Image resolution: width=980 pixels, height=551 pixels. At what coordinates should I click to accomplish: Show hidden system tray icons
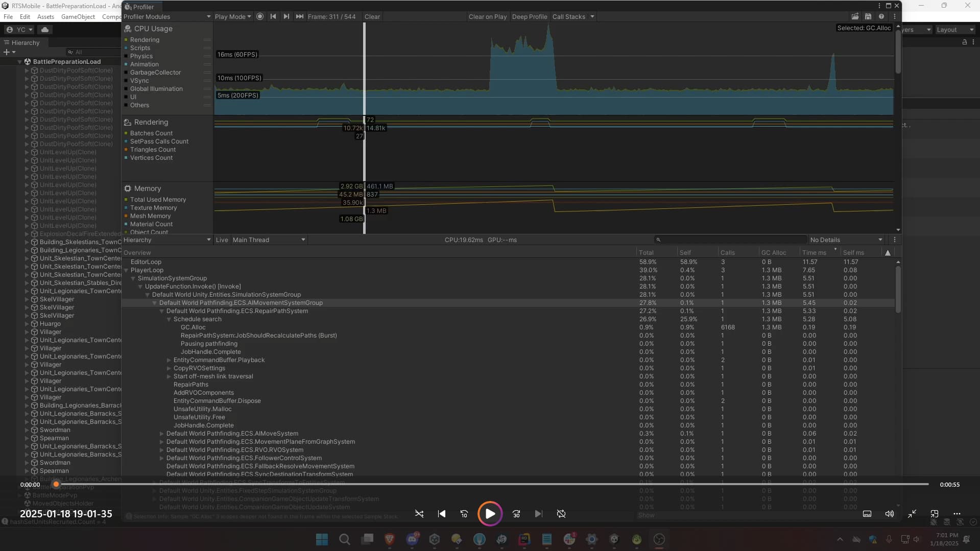pos(840,539)
